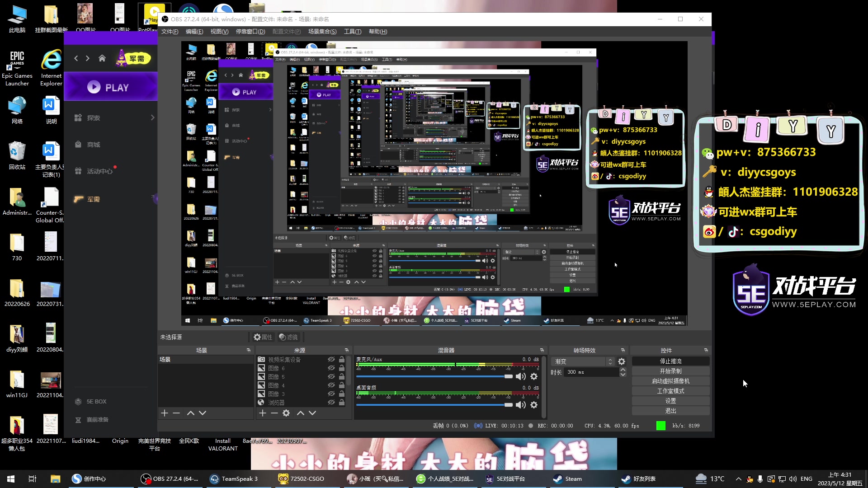Move source up arrow in Sources panel
The width and height of the screenshot is (868, 488).
click(x=301, y=413)
